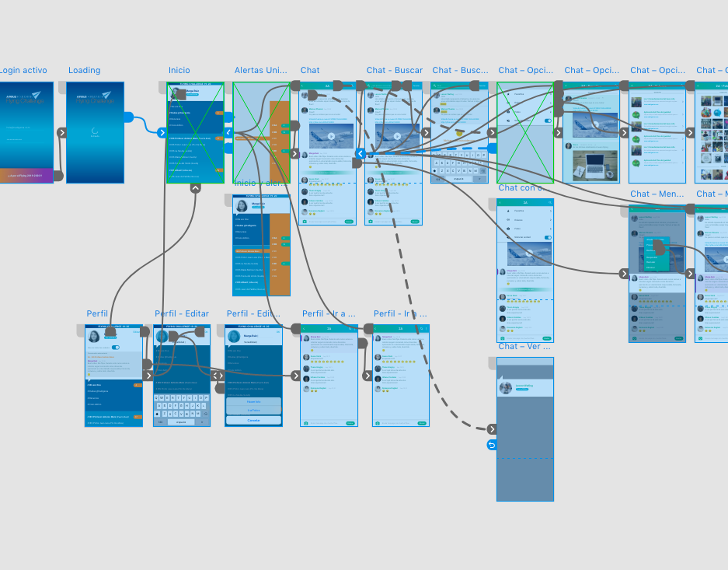This screenshot has width=728, height=570.
Task: Click the blue undo-arrow icon beside Chat – Ver artboard
Action: [492, 445]
